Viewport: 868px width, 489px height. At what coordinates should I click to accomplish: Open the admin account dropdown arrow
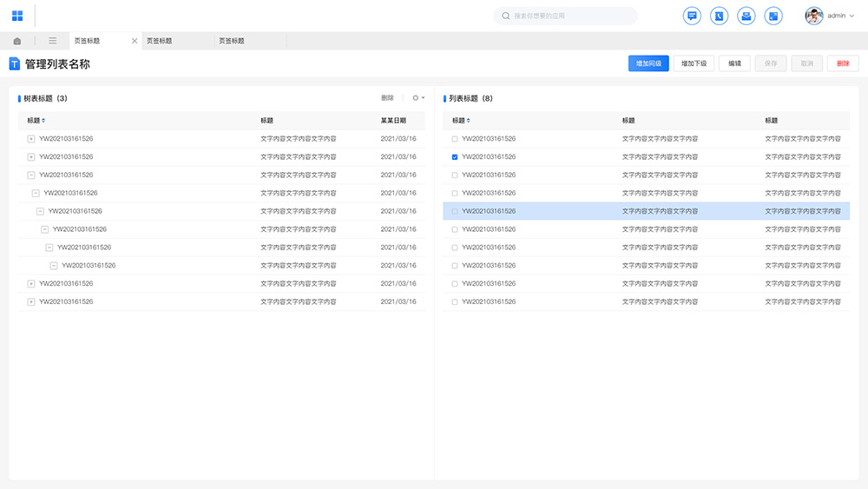click(x=852, y=16)
